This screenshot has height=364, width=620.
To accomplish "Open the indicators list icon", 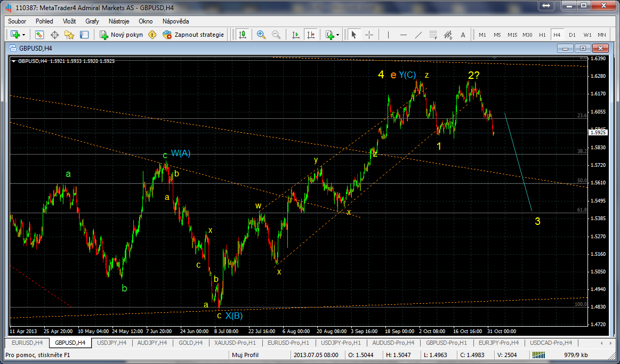I will pos(330,35).
